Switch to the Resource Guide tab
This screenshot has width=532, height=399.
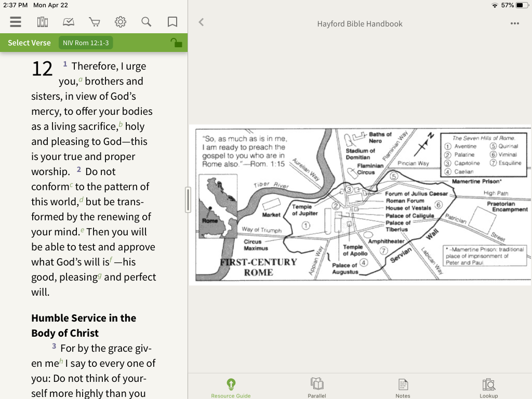pyautogui.click(x=231, y=389)
